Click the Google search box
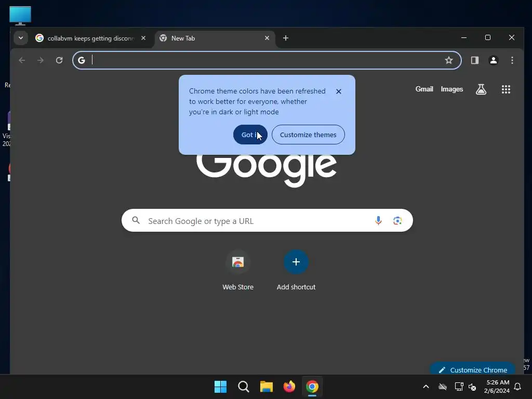This screenshot has height=399, width=532. point(267,220)
